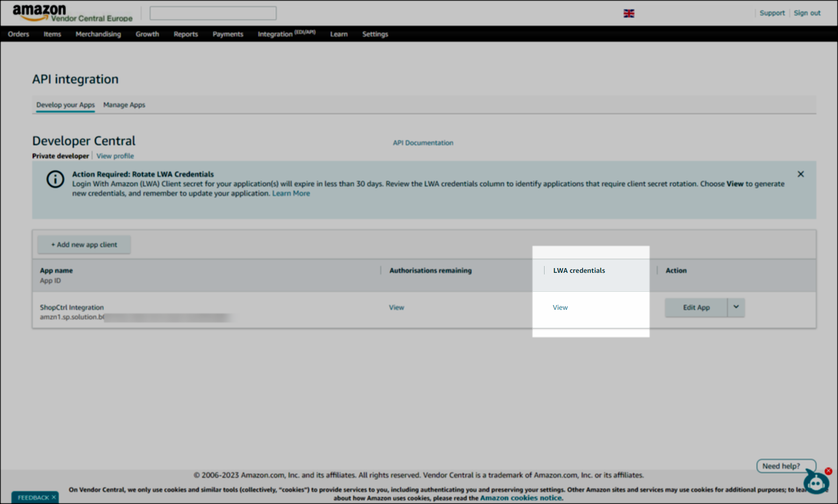Screen dimensions: 838x504
Task: Click the Private developer label
Action: point(61,156)
